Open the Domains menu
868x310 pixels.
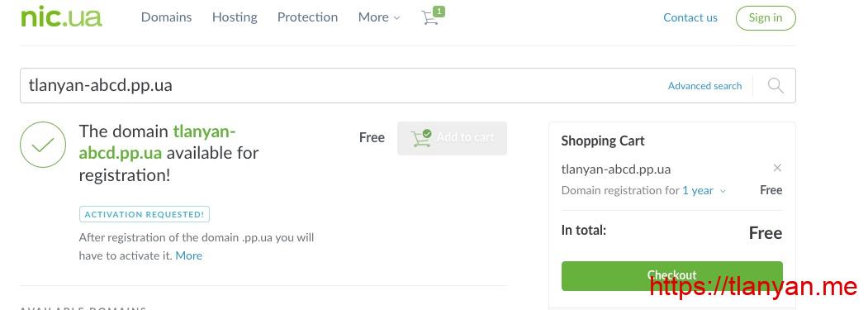tap(166, 17)
